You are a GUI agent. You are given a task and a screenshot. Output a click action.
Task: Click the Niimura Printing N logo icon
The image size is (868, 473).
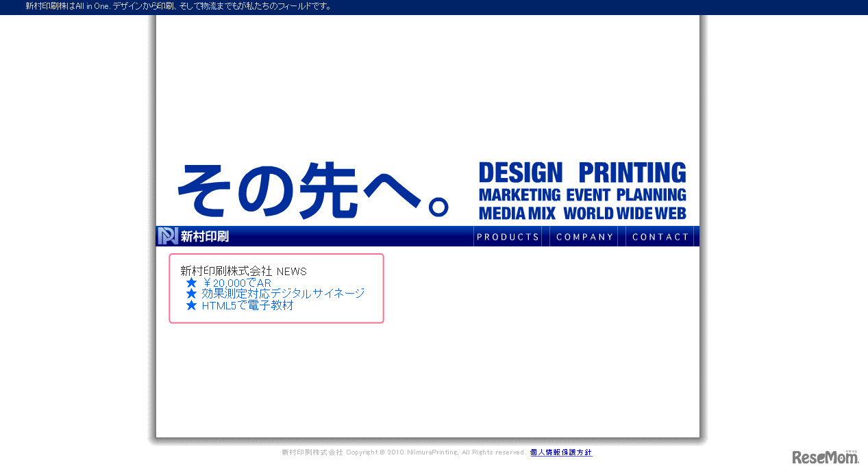coord(168,236)
